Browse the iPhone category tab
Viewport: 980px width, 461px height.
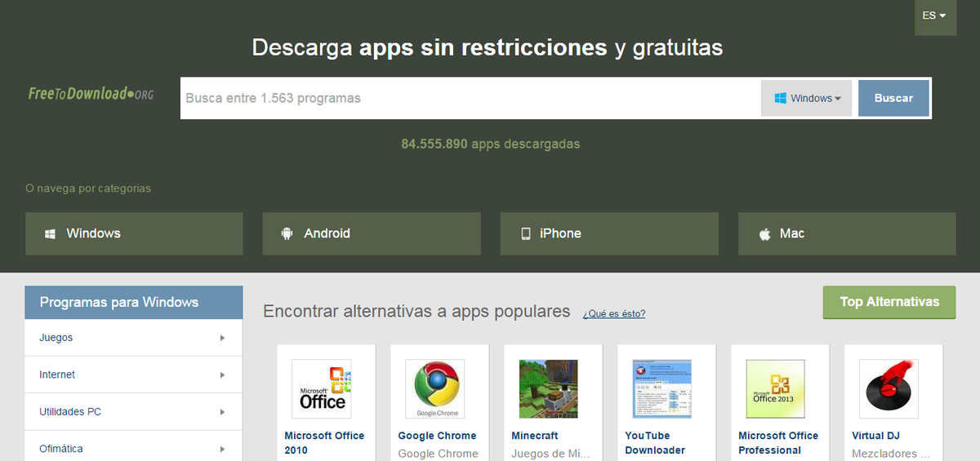(609, 233)
